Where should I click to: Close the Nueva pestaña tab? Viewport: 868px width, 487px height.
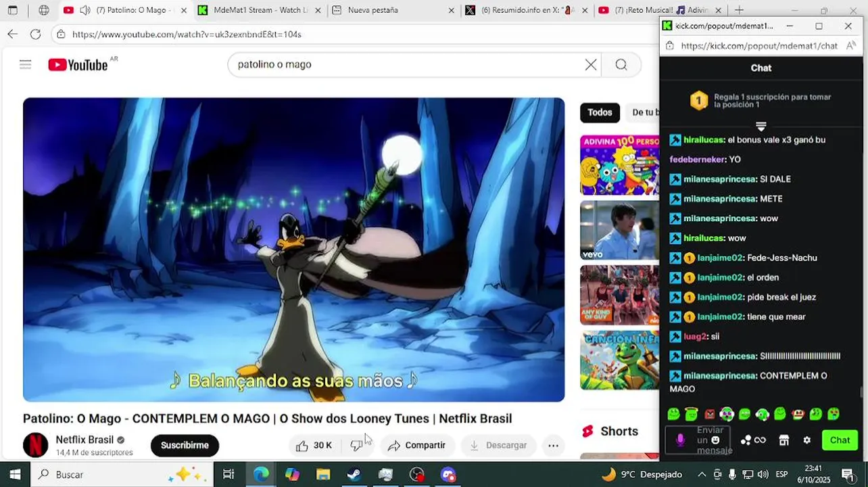pos(452,10)
